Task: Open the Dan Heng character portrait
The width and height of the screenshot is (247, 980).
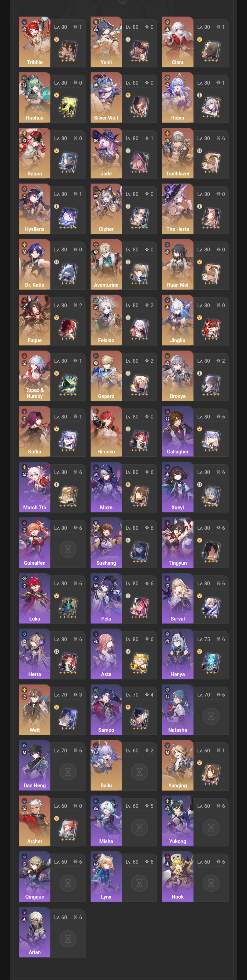Action: click(35, 765)
